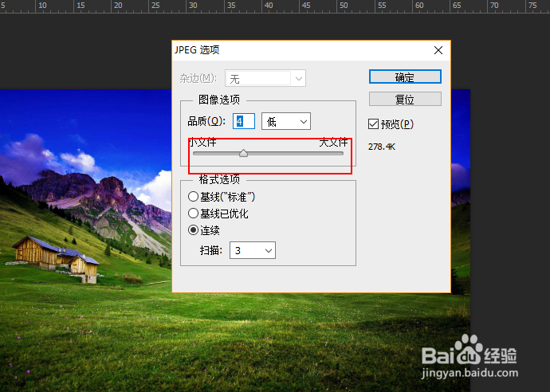
Task: Select the 基线已优化 radio option
Action: pos(193,214)
